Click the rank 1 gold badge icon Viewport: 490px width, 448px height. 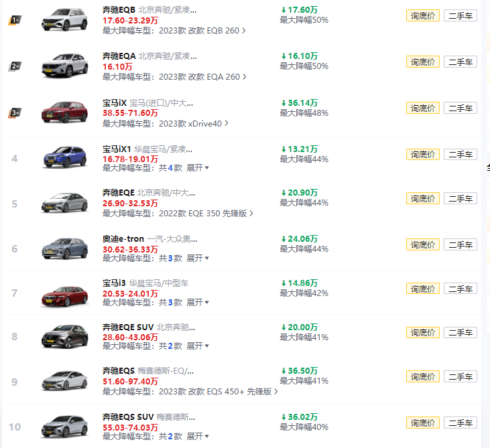pyautogui.click(x=15, y=20)
